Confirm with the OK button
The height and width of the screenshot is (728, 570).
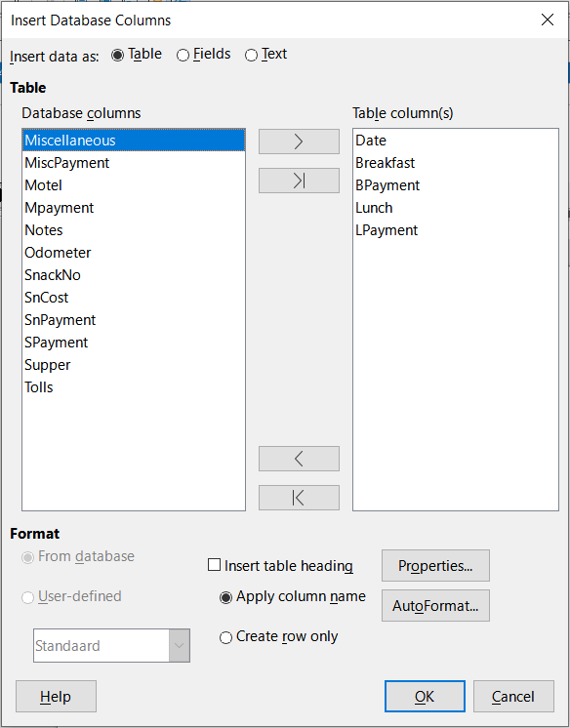click(x=425, y=697)
